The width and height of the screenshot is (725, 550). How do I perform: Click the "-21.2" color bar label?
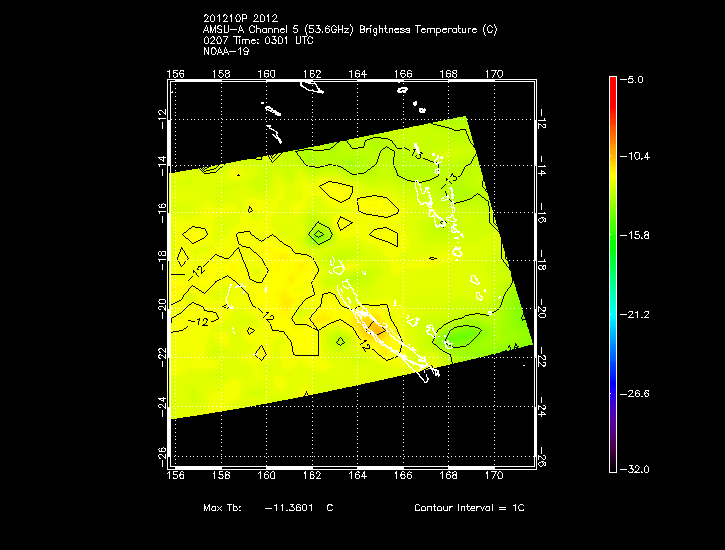click(x=635, y=315)
